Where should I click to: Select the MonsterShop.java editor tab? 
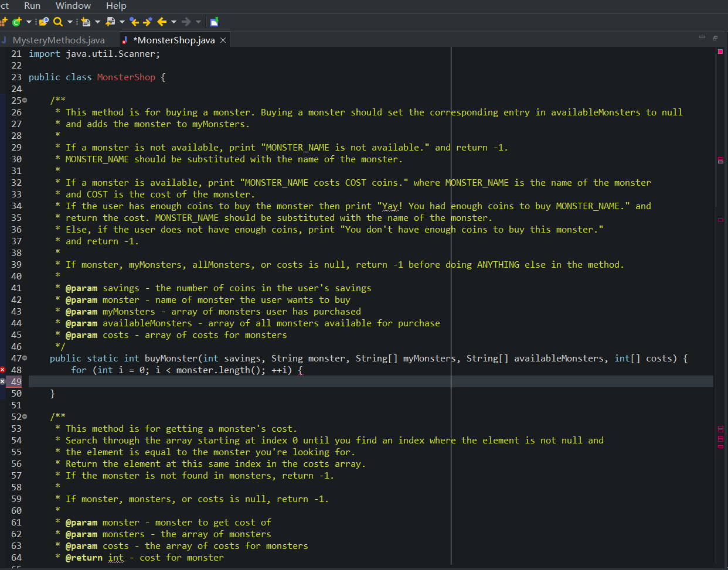pyautogui.click(x=174, y=40)
